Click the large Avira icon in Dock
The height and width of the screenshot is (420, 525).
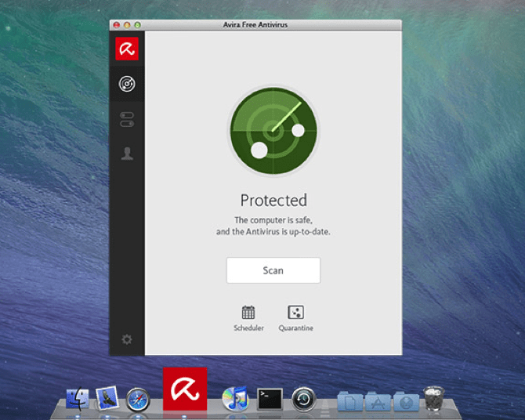click(185, 389)
